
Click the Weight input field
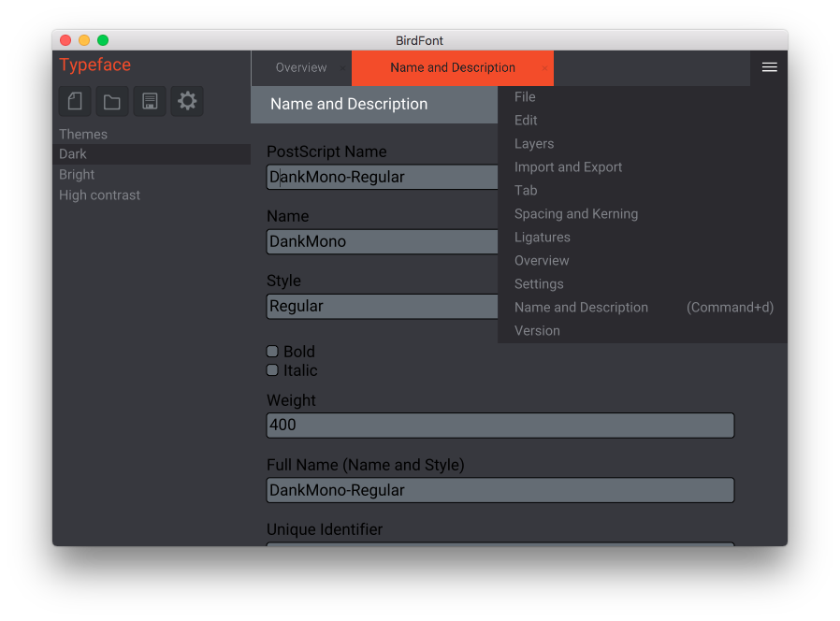pos(500,426)
